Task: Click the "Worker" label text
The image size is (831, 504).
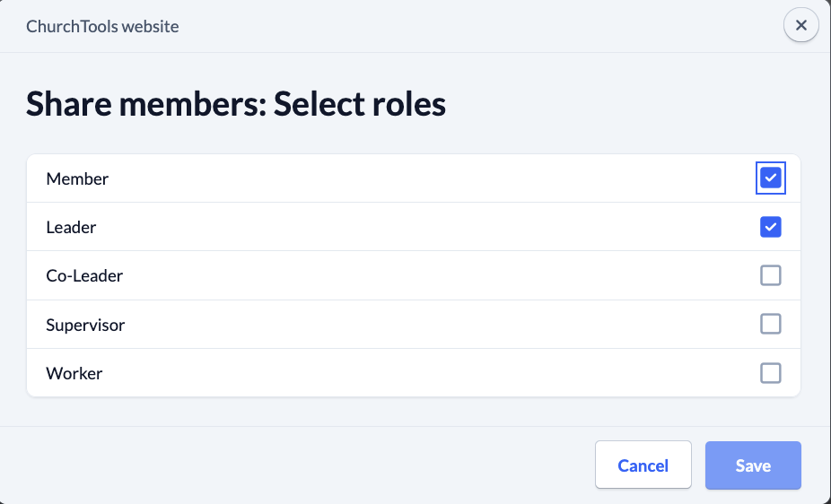Action: tap(74, 373)
